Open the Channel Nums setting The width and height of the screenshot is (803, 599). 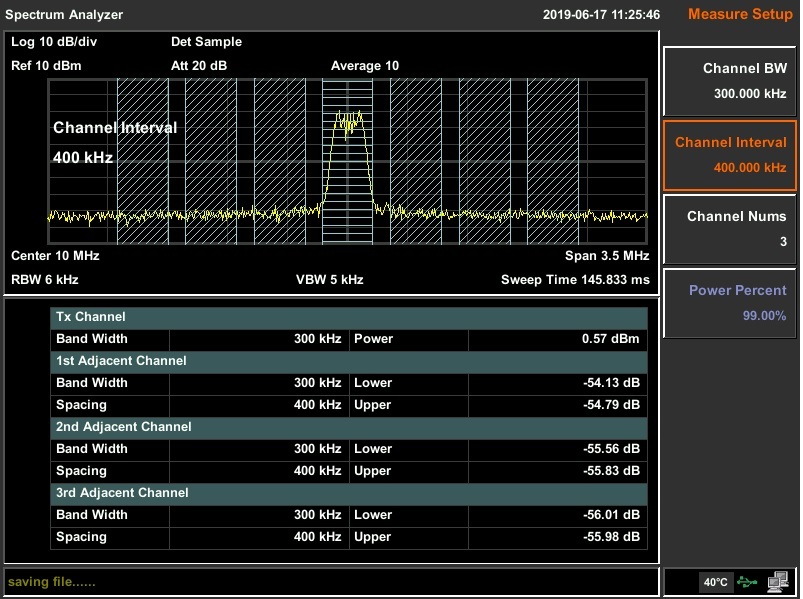730,229
